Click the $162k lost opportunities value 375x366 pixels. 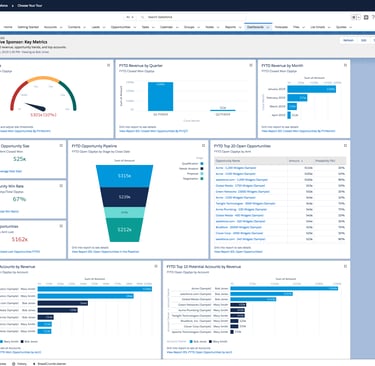click(20, 239)
